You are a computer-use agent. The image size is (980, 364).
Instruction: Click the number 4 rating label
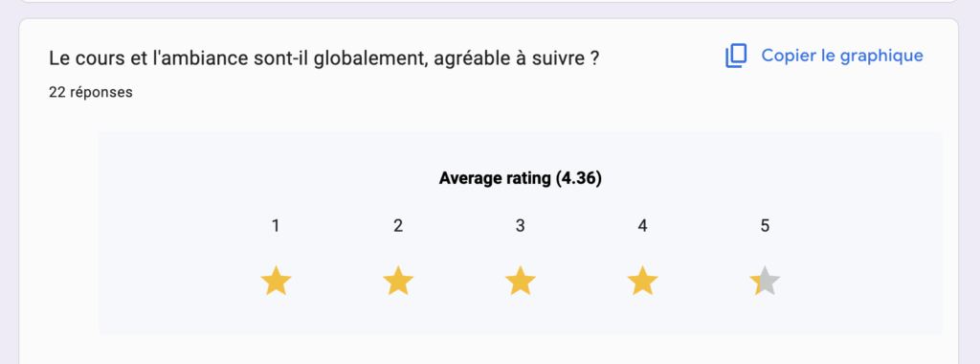[x=642, y=226]
